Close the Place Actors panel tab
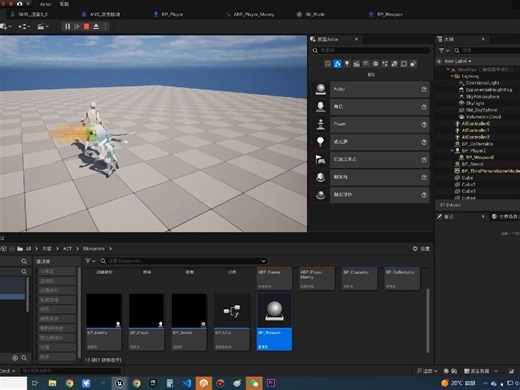Screen dimensions: 520x390 point(356,39)
